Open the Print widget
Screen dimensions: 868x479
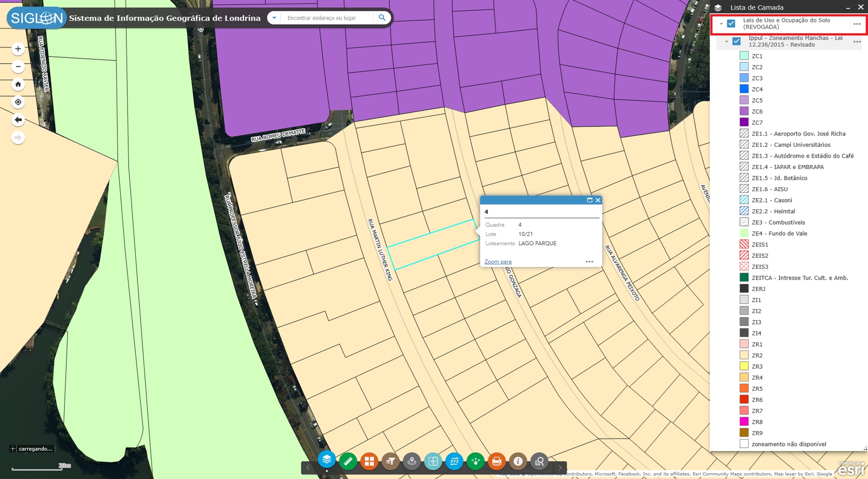pyautogui.click(x=496, y=461)
